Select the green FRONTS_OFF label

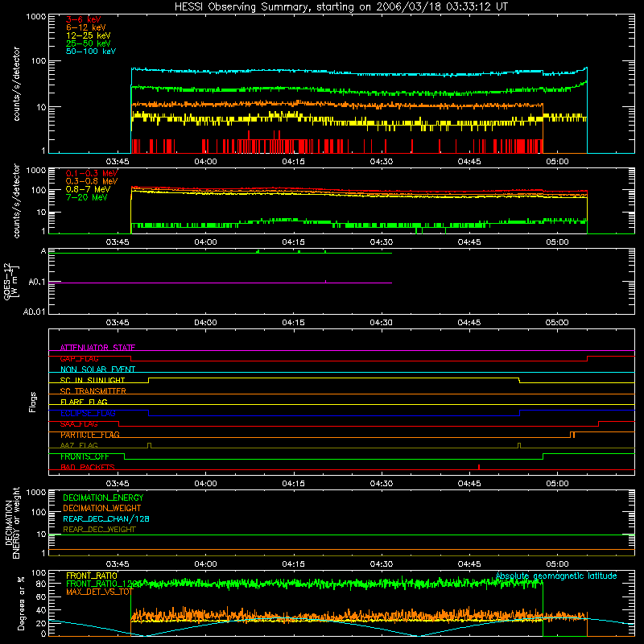[x=85, y=456]
